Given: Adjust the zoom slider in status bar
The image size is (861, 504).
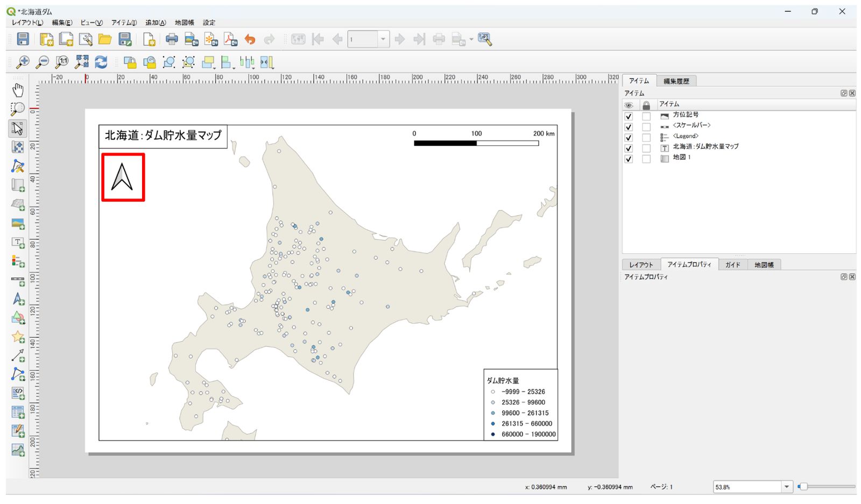Looking at the screenshot, I should coord(827,487).
